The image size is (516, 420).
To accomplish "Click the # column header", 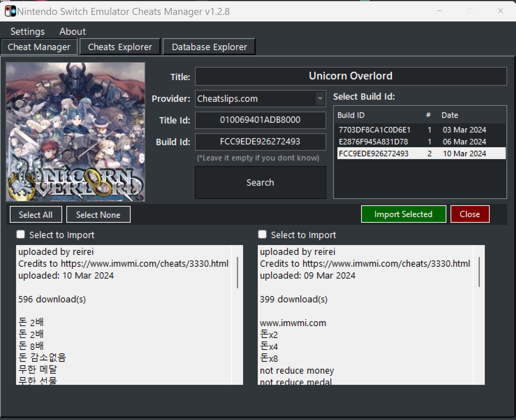I will [x=428, y=115].
